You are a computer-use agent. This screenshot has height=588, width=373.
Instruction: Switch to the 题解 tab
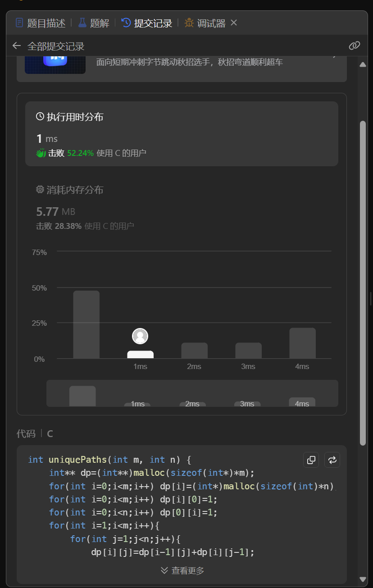(x=94, y=23)
